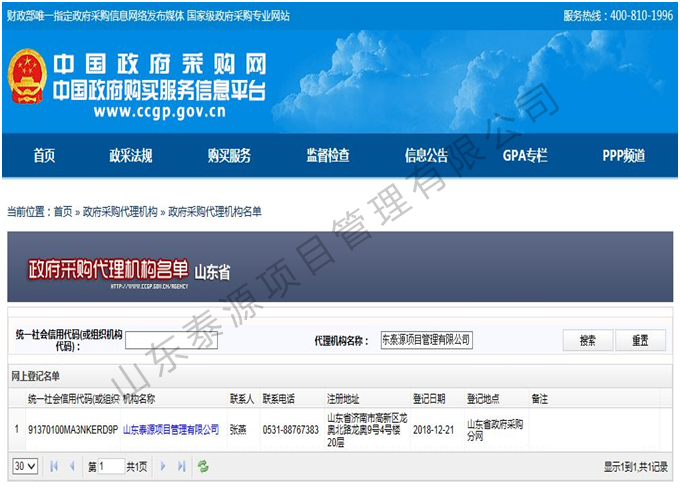Follow the 首页 breadcrumb link
The image size is (680, 490).
[63, 212]
